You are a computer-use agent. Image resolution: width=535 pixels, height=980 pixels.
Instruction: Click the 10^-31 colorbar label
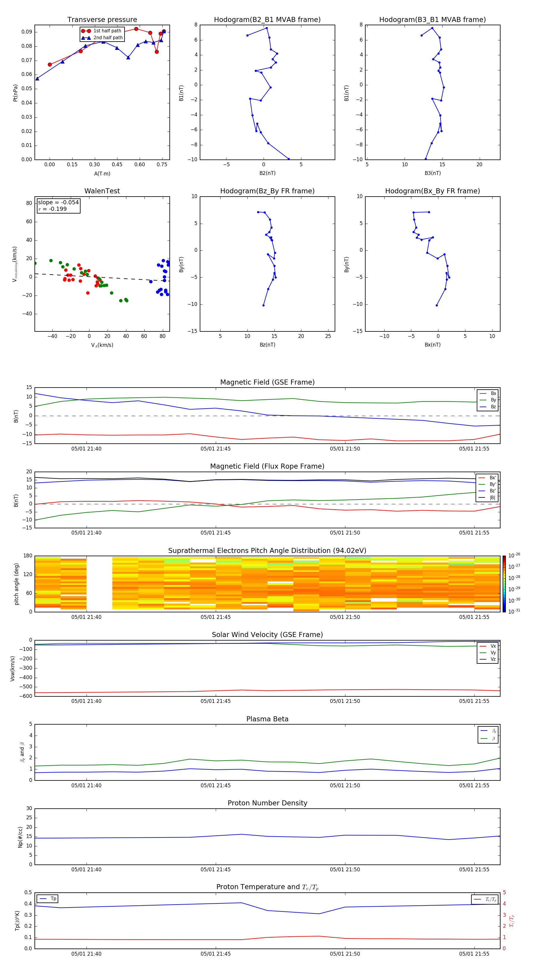514,611
